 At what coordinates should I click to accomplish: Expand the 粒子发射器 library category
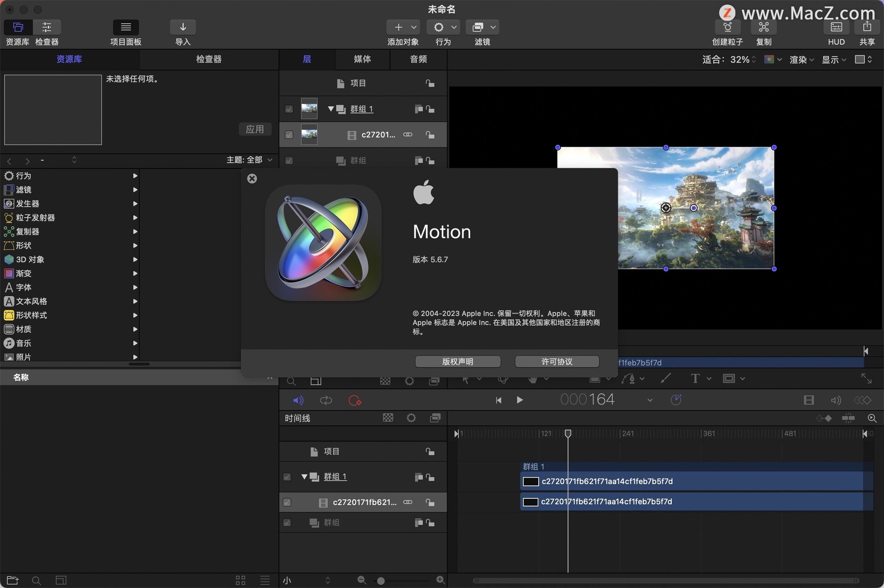click(135, 218)
